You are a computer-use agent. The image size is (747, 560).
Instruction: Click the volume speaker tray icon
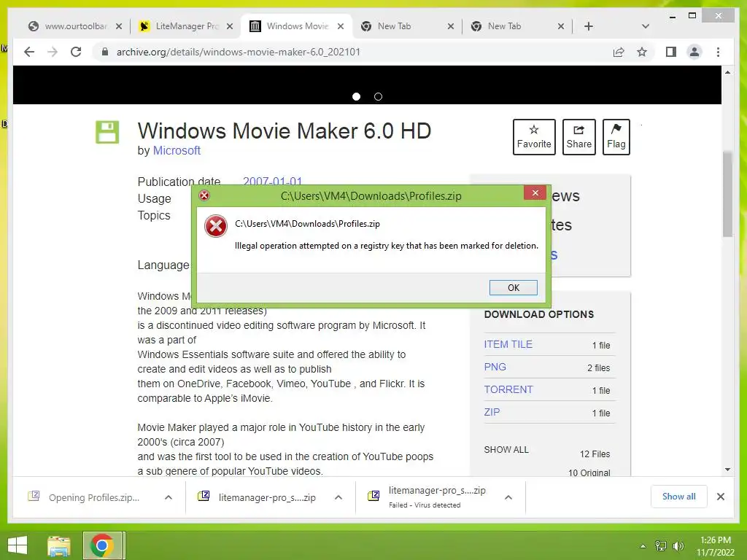(x=678, y=546)
